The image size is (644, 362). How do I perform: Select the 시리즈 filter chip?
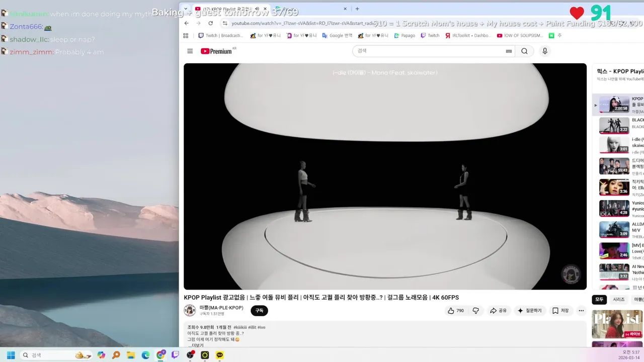pyautogui.click(x=618, y=299)
